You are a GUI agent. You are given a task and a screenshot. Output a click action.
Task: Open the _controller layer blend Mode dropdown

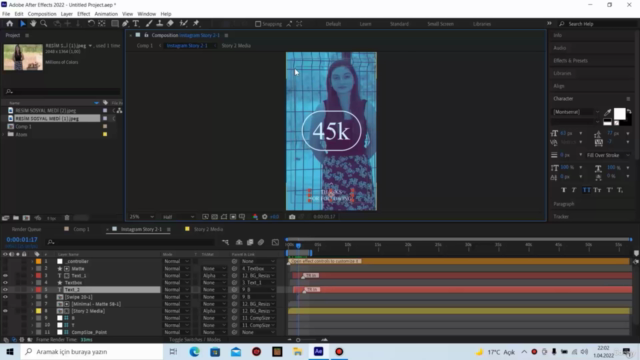[176, 261]
